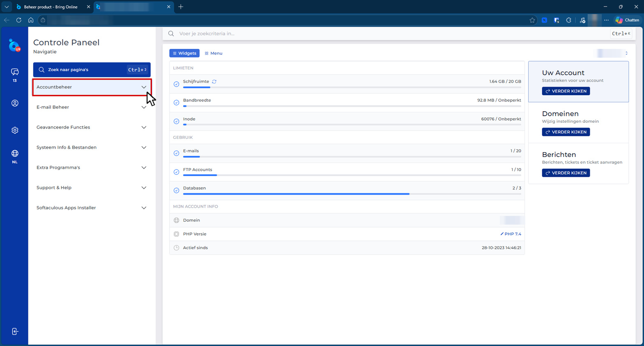The image size is (644, 346).
Task: Open a new browser tab with plus
Action: (181, 7)
